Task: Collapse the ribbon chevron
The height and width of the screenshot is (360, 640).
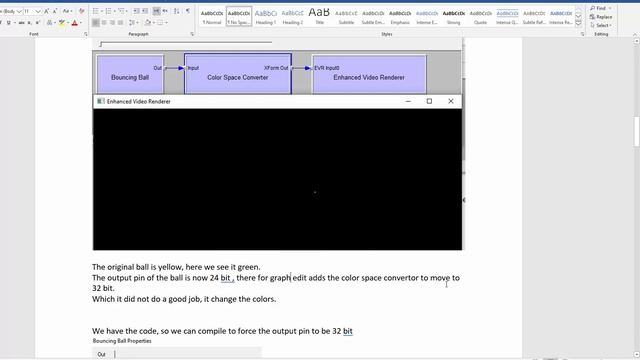Action: click(x=635, y=35)
